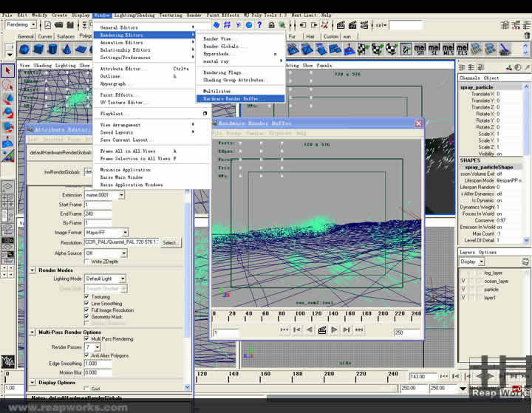532x413 pixels.
Task: Enable Write ZDepth checkbox
Action: point(86,262)
